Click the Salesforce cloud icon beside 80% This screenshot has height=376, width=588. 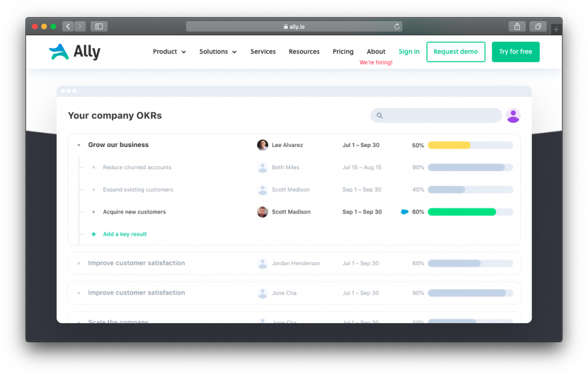(x=404, y=212)
